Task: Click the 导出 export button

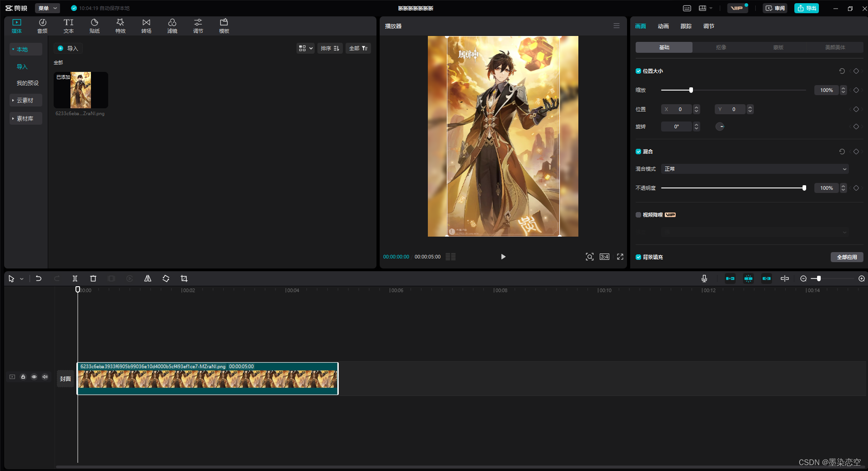Action: click(x=807, y=8)
